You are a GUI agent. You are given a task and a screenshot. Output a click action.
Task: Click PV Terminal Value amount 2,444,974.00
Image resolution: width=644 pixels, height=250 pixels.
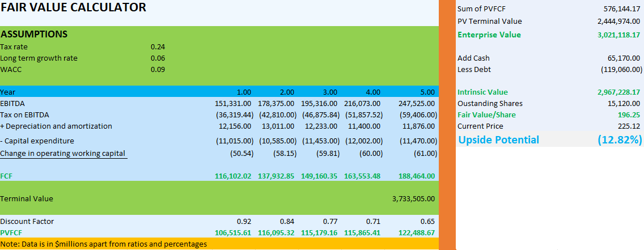618,22
